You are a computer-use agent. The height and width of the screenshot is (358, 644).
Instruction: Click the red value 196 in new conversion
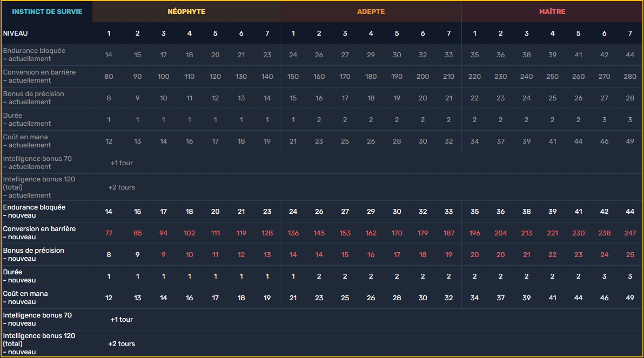(x=475, y=233)
